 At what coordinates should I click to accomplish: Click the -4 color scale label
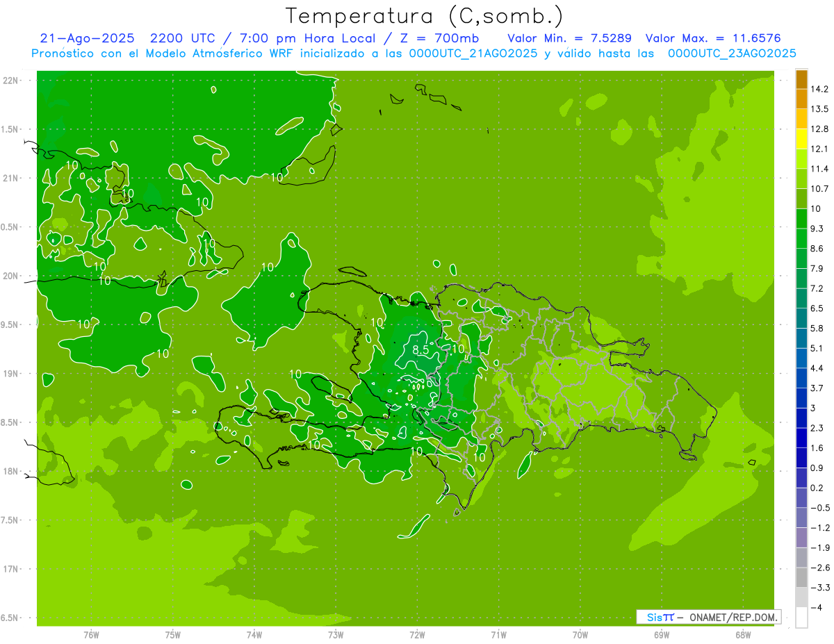pos(817,608)
